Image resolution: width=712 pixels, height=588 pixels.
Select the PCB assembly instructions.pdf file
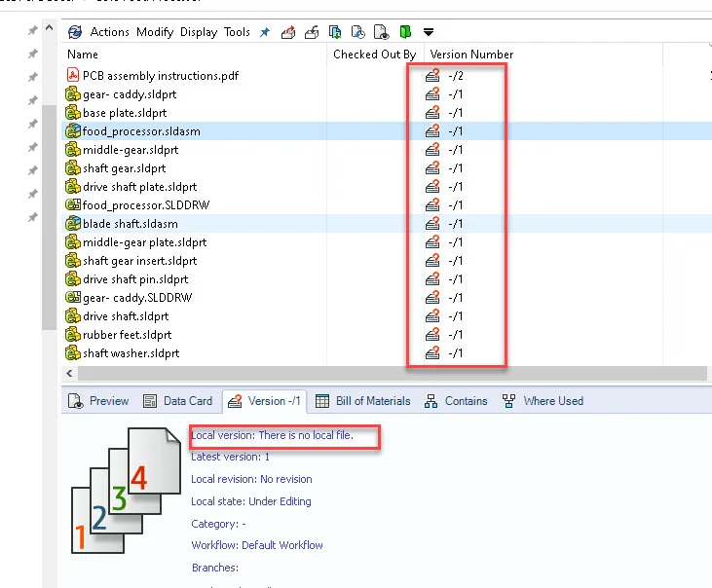point(160,76)
